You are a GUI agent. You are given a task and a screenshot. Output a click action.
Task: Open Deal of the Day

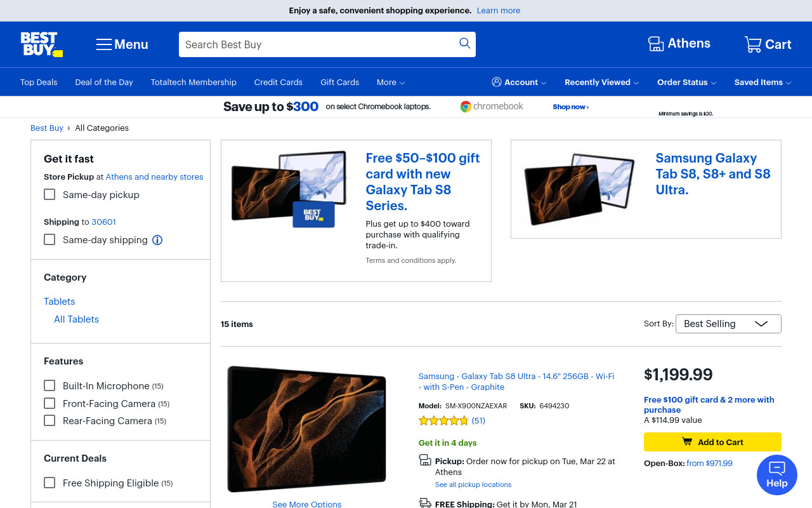click(x=104, y=82)
